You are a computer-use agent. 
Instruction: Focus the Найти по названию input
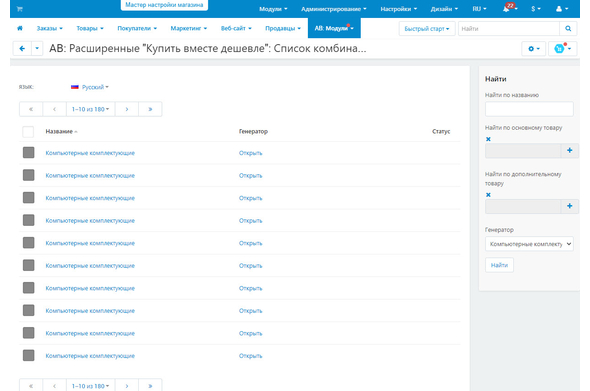point(529,109)
